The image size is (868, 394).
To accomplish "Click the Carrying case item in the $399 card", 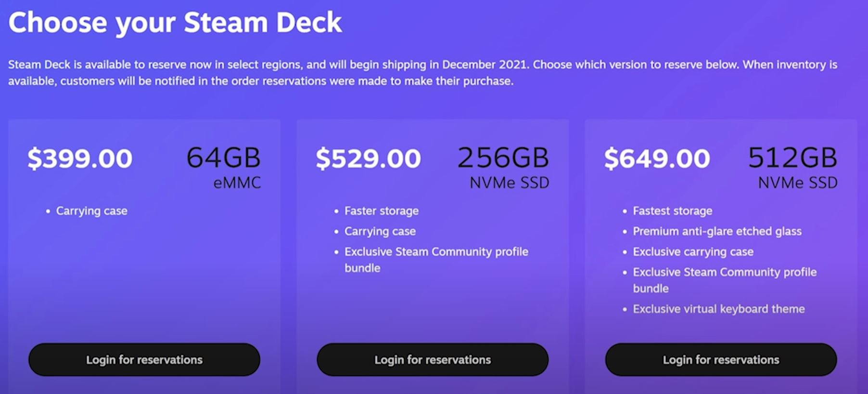I will (91, 211).
